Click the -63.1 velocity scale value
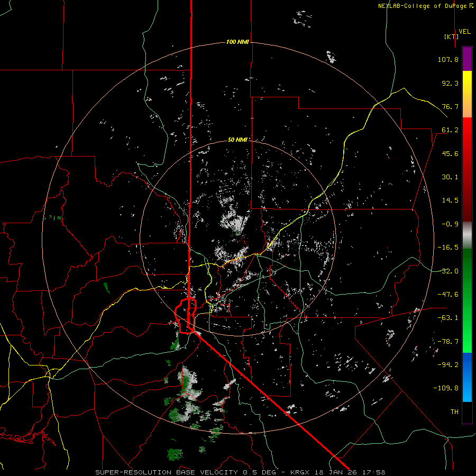This screenshot has height=476, width=476. [448, 318]
